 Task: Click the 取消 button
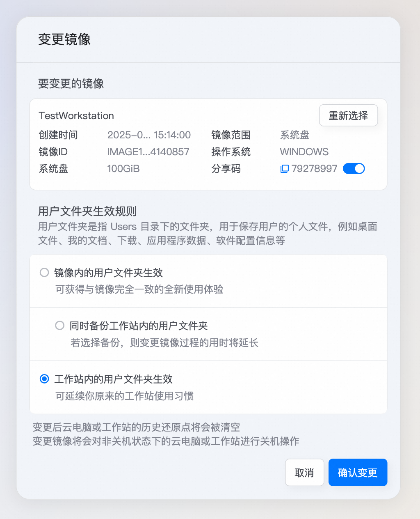304,473
